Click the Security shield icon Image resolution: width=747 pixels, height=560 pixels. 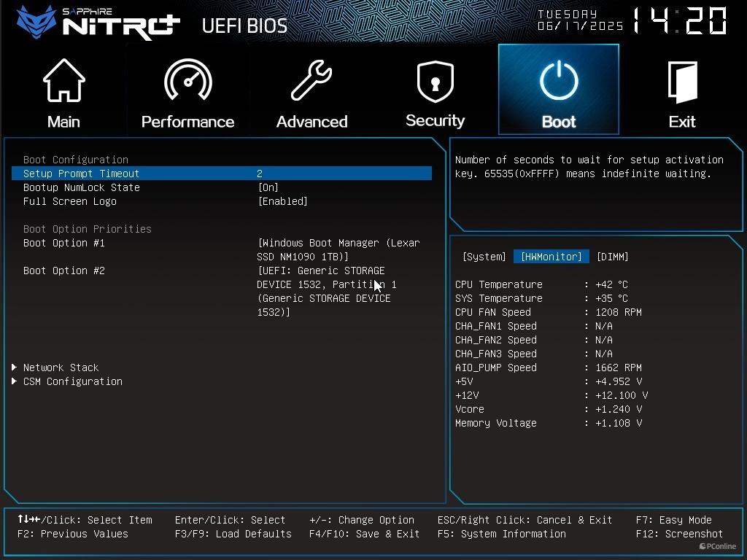(x=435, y=81)
